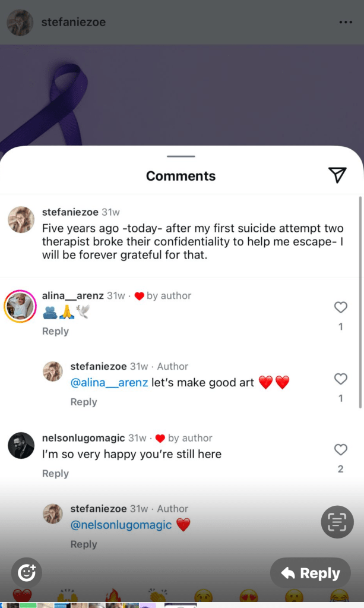Click the comments list scrollbar
The width and height of the screenshot is (364, 608).
pos(360,303)
